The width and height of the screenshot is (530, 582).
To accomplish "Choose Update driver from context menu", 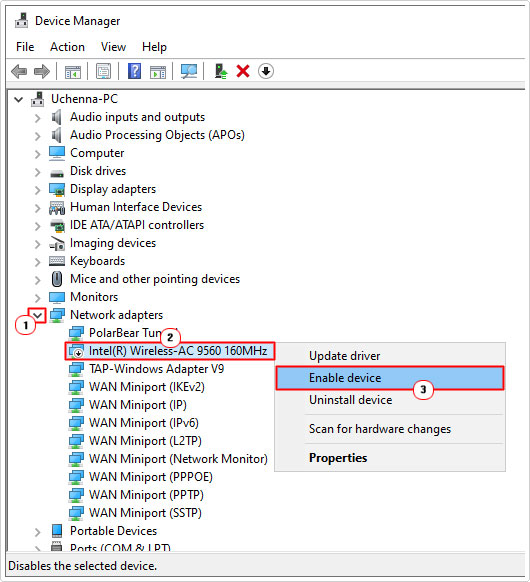I will (x=390, y=356).
